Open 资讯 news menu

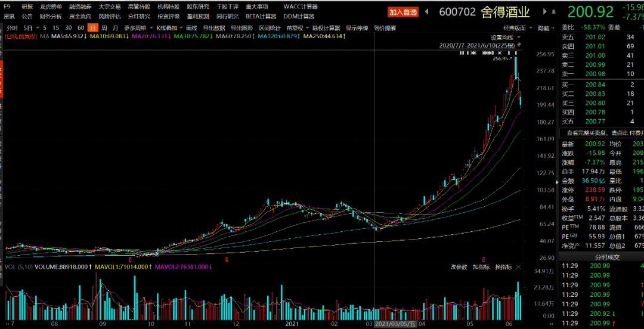click(9, 17)
